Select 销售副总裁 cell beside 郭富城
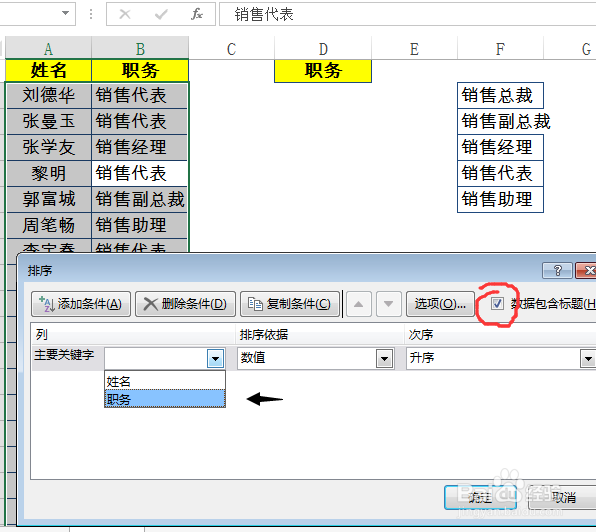This screenshot has height=532, width=596. pos(139,199)
